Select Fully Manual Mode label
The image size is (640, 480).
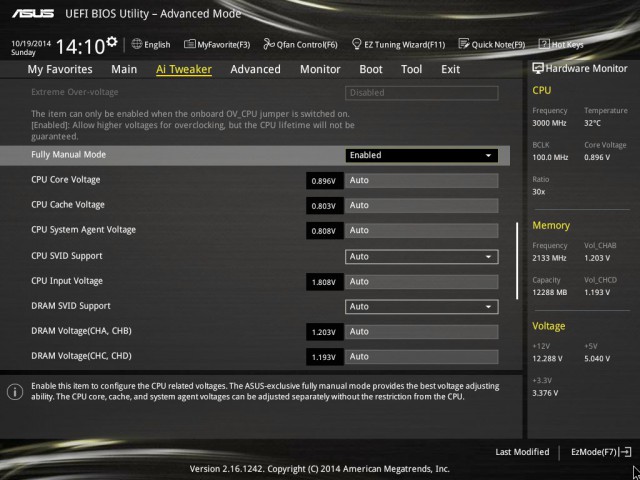(69, 155)
